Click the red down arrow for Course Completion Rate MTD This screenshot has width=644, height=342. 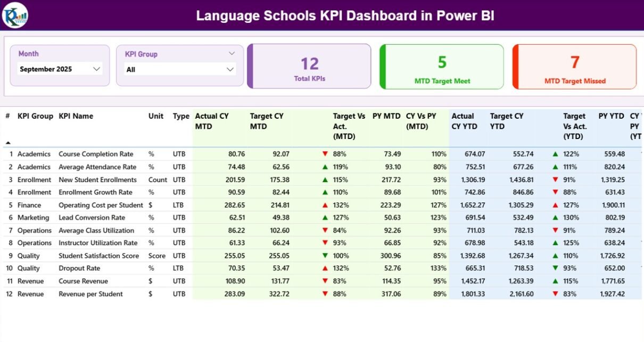(325, 154)
